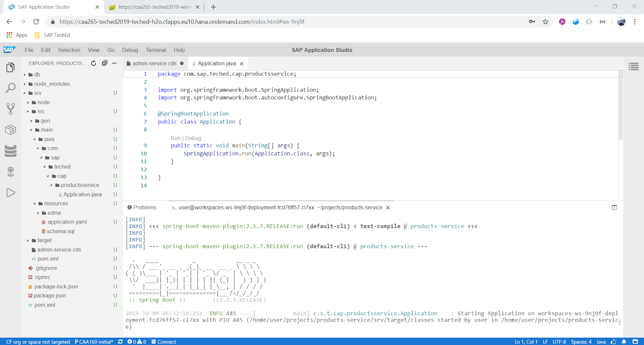The width and height of the screenshot is (644, 345).
Task: Open the File menu
Action: pyautogui.click(x=29, y=50)
